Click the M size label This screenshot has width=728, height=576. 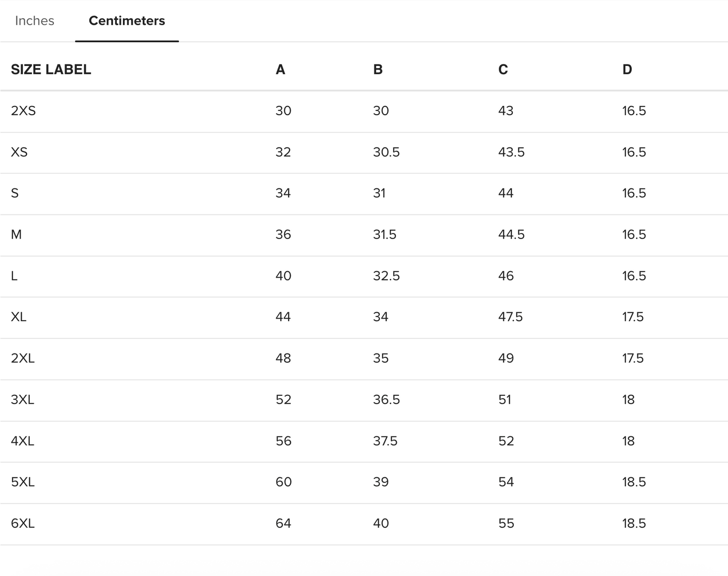(16, 235)
